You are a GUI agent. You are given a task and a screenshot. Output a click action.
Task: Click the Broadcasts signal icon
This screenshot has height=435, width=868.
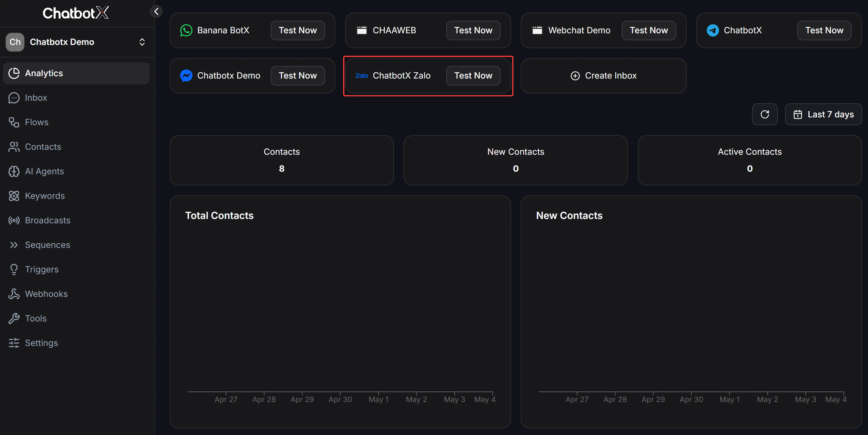(14, 220)
